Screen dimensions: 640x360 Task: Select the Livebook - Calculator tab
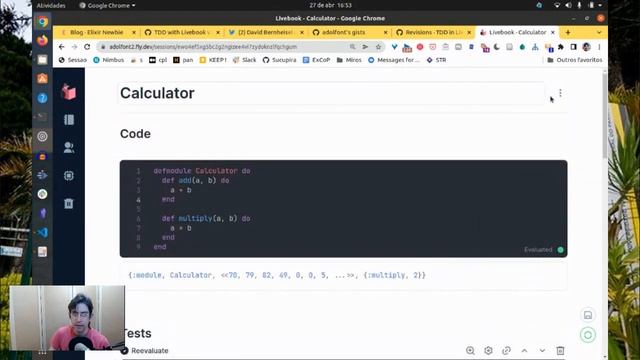(518, 32)
